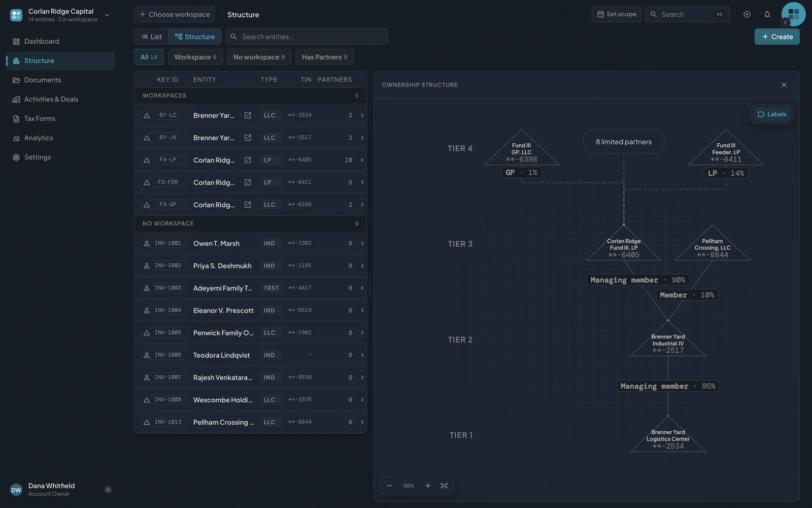The image size is (812, 508).
Task: Toggle the light/dark theme sun icon
Action: 108,490
